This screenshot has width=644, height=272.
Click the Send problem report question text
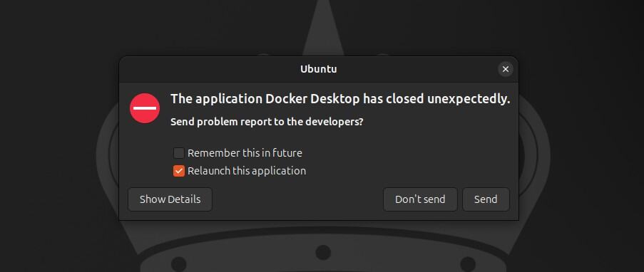pos(267,122)
